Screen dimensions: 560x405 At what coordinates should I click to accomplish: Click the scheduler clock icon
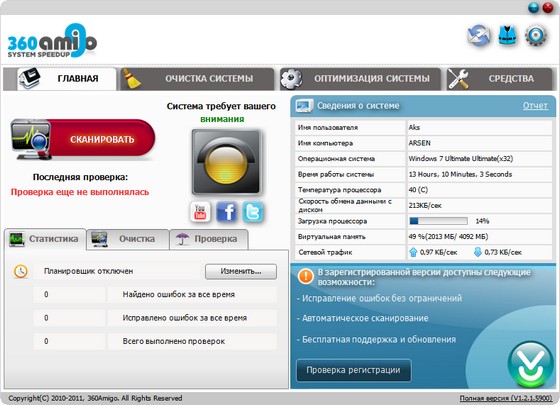[x=21, y=271]
